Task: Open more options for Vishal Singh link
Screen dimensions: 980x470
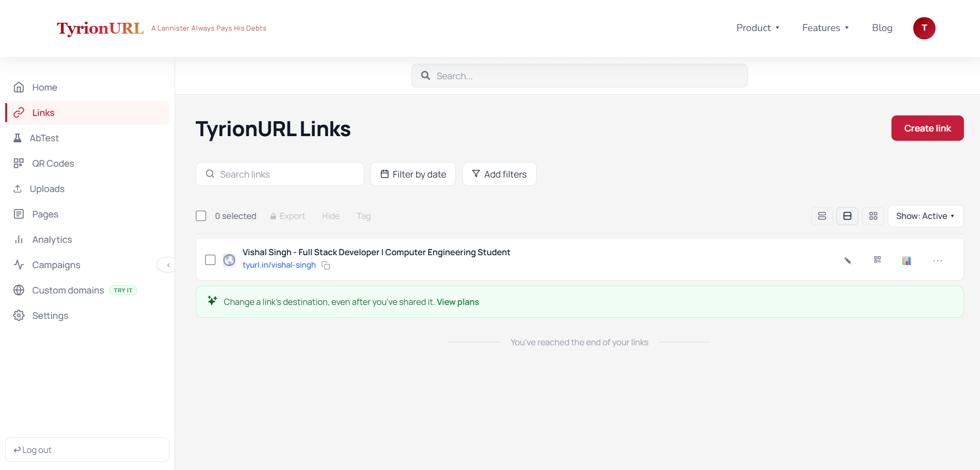Action: point(938,260)
